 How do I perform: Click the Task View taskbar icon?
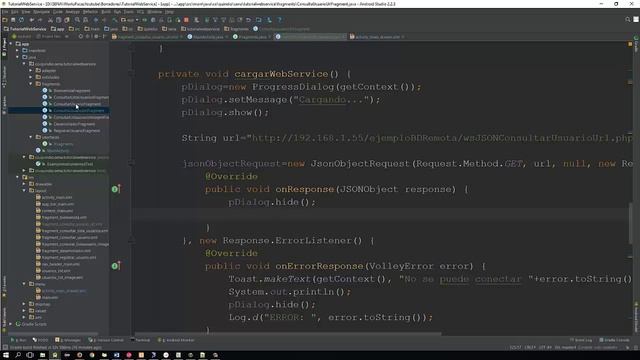[x=30, y=355]
